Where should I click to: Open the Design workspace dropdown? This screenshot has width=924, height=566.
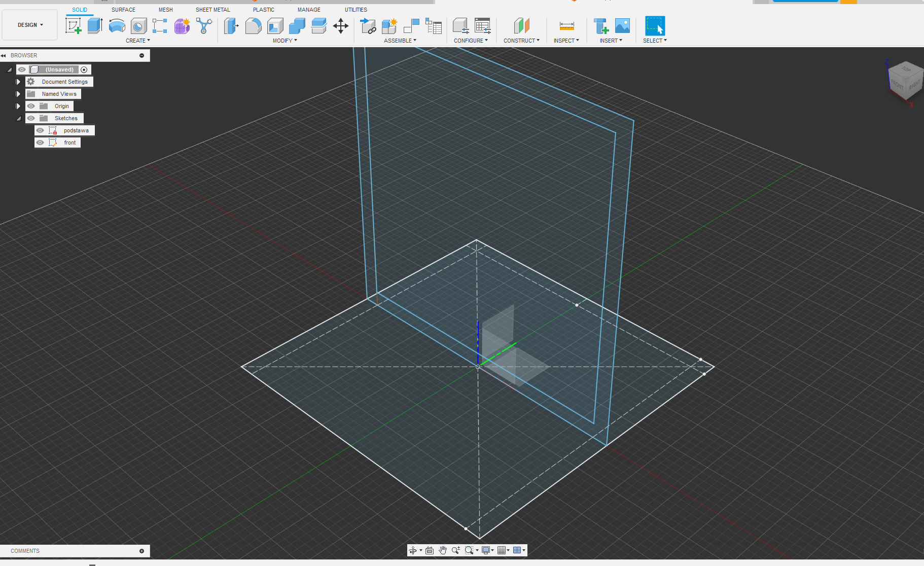tap(30, 25)
